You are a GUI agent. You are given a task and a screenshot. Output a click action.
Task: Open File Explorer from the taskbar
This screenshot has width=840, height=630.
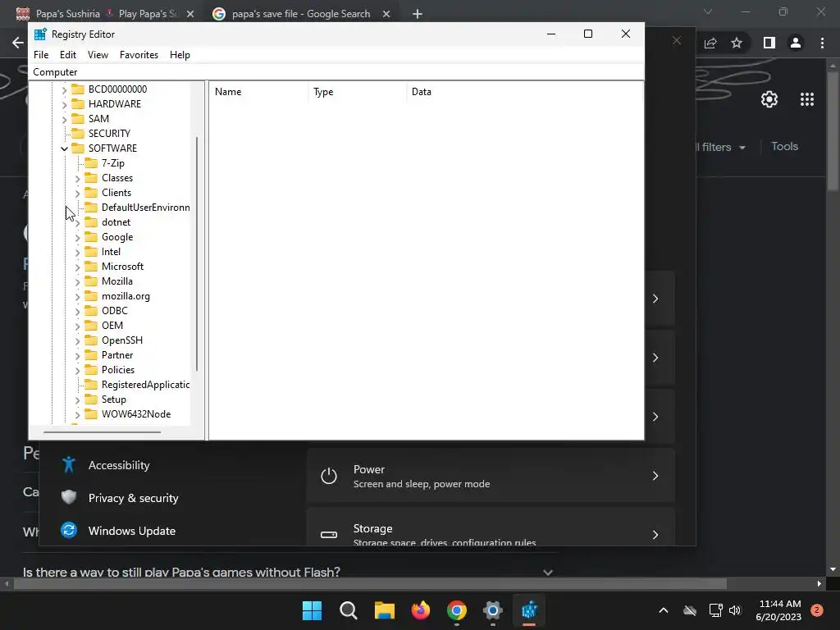[x=384, y=610]
